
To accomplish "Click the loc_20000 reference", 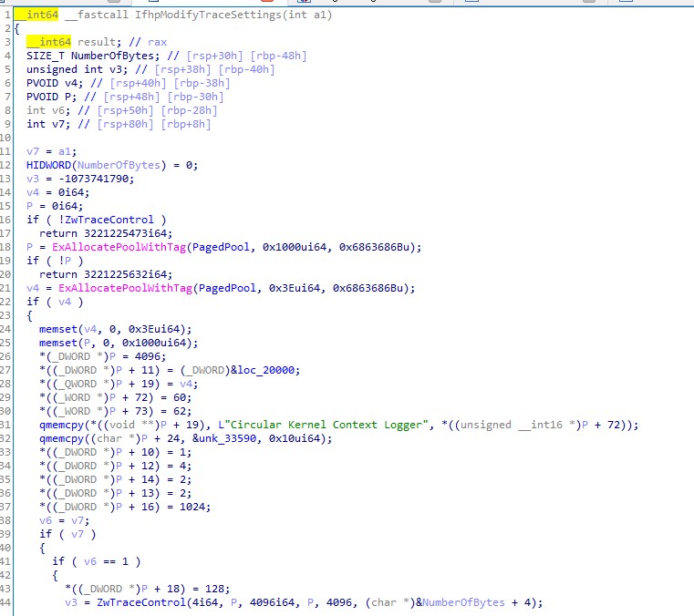I will (265, 370).
